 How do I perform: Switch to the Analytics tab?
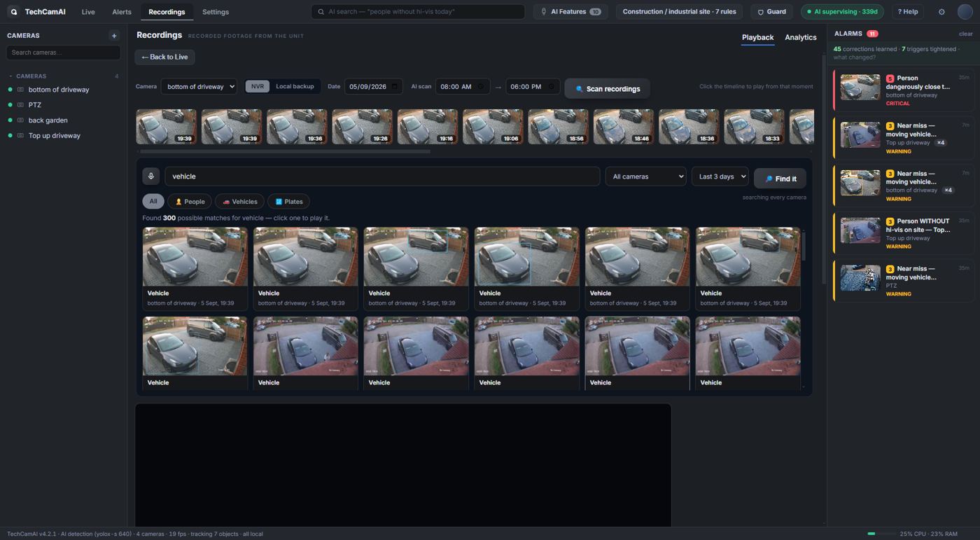point(801,38)
